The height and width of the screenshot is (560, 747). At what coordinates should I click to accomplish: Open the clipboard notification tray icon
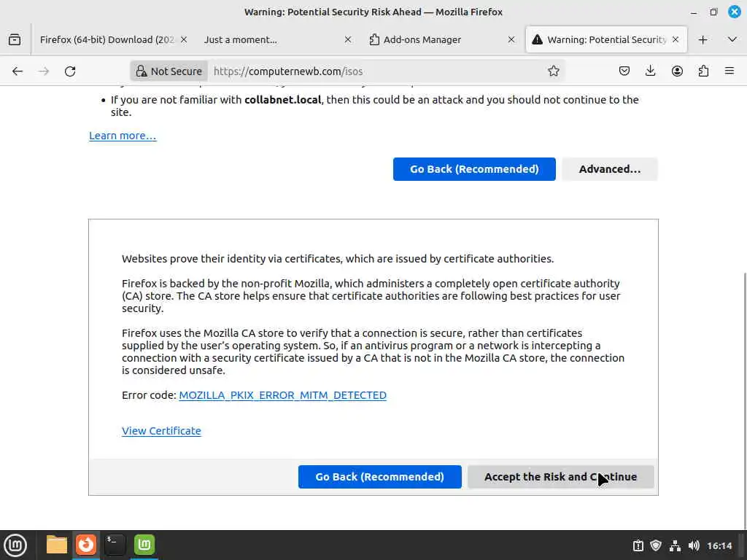638,545
